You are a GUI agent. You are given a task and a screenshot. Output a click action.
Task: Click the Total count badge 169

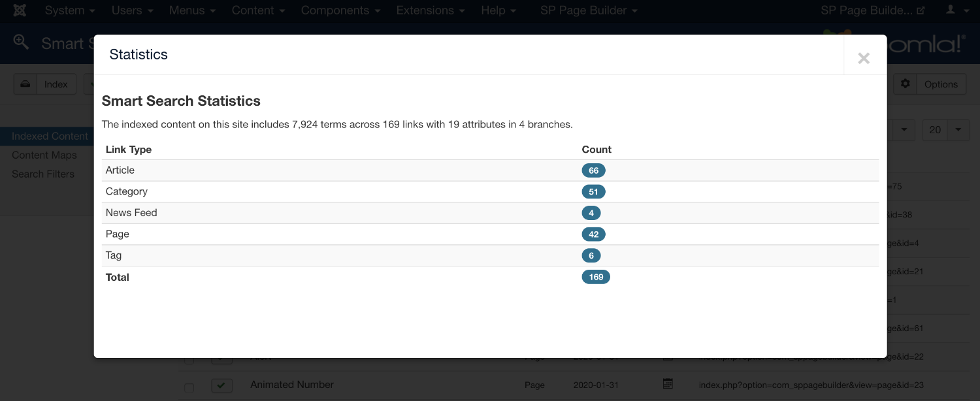[595, 277]
